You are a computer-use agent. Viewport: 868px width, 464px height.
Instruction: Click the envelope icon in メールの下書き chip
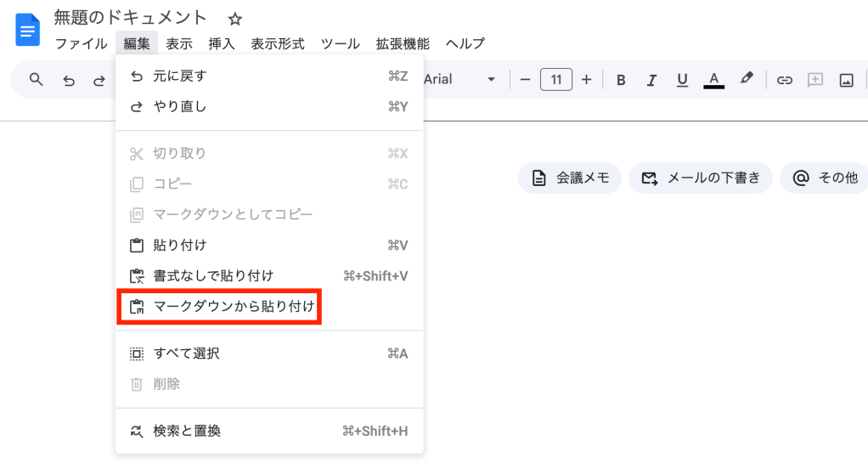650,178
